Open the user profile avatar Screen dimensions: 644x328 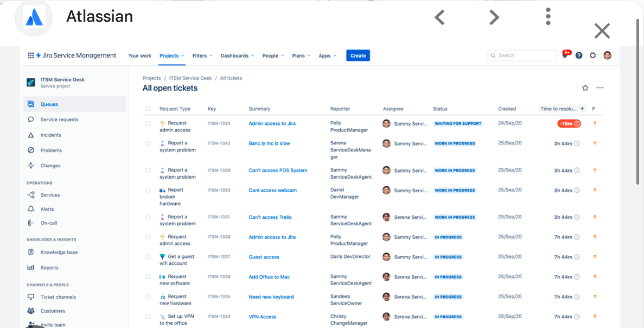point(608,55)
